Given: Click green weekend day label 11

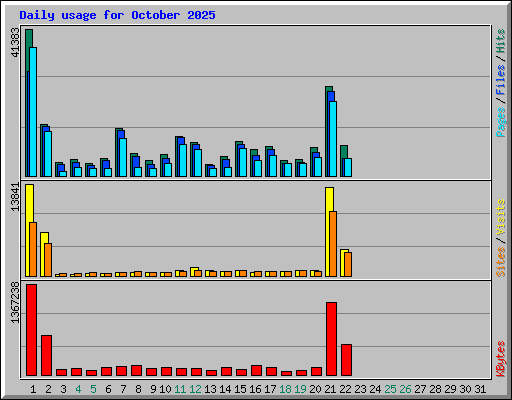Looking at the screenshot, I should click(x=180, y=389).
